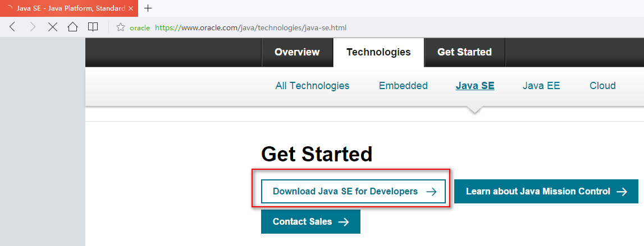The image size is (644, 246).
Task: Open a new tab with plus icon
Action: pyautogui.click(x=148, y=8)
